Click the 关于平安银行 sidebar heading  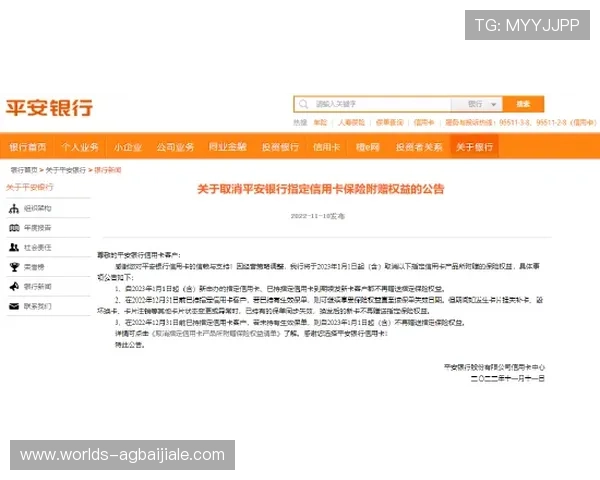29,187
